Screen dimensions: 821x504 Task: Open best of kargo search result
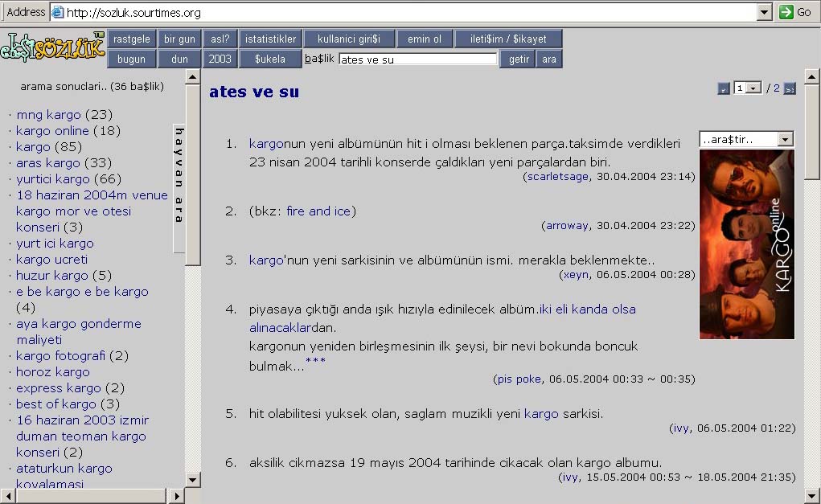[56, 404]
